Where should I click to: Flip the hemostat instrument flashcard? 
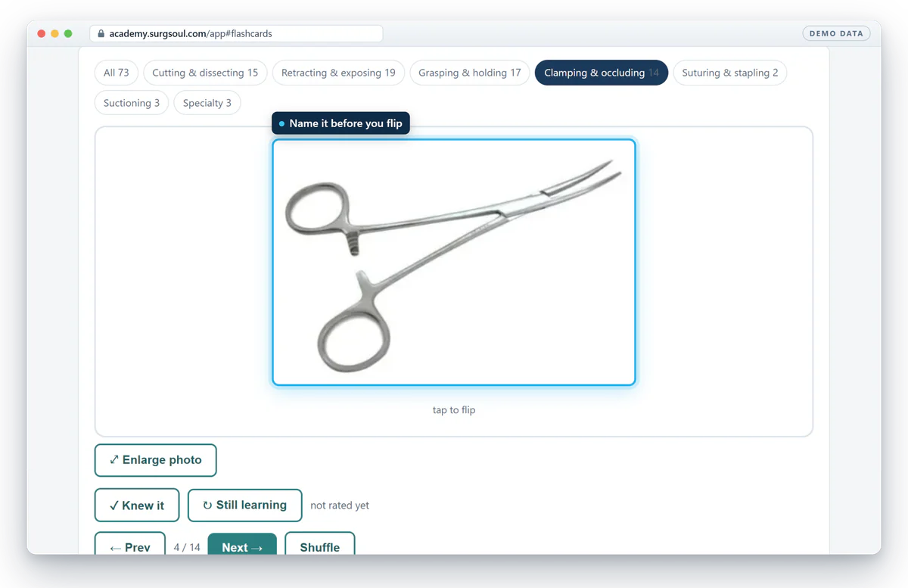[x=454, y=263]
